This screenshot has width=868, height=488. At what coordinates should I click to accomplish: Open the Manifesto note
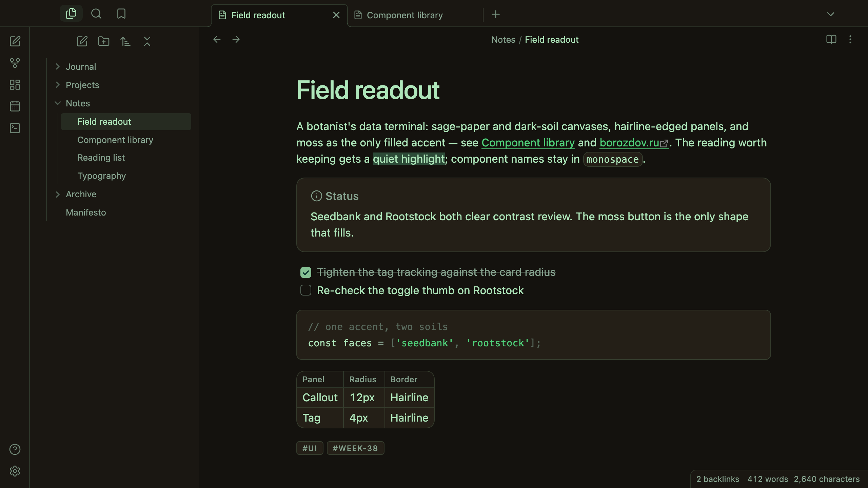pyautogui.click(x=120, y=212)
